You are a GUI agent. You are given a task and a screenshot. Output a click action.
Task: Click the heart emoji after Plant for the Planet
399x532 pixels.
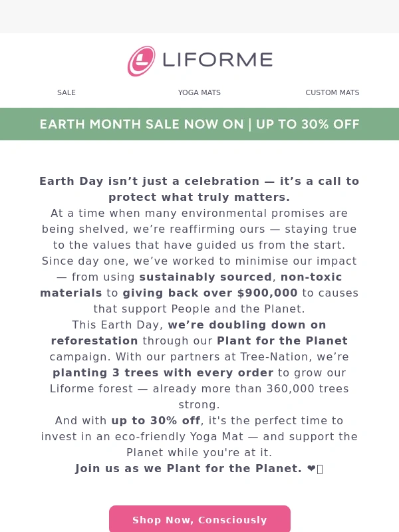[x=311, y=469]
